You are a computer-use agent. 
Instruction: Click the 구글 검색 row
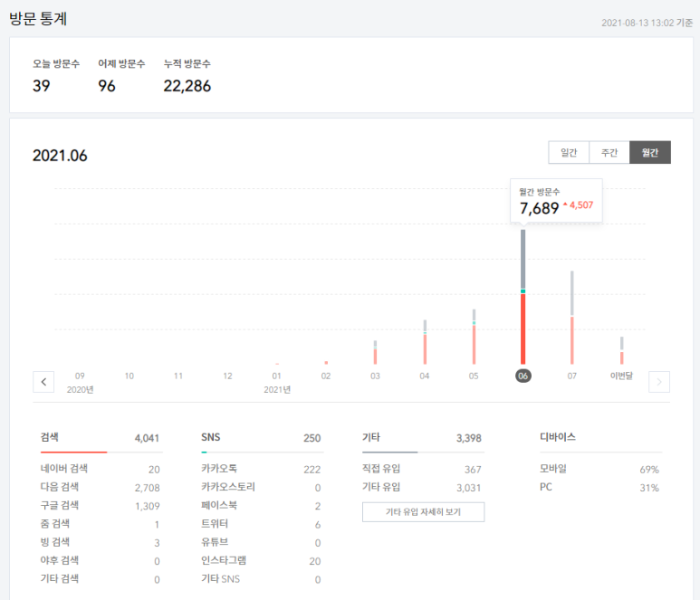pos(100,505)
